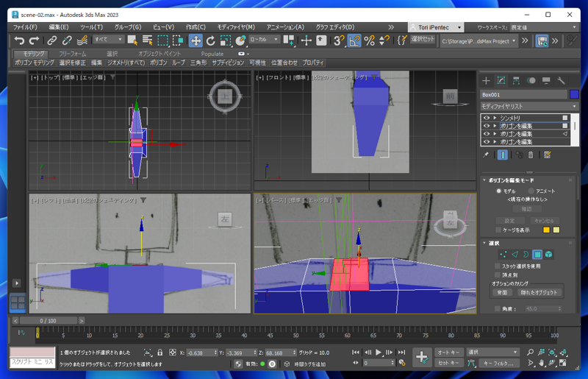Open the Utilities wrench panel tab

click(561, 80)
